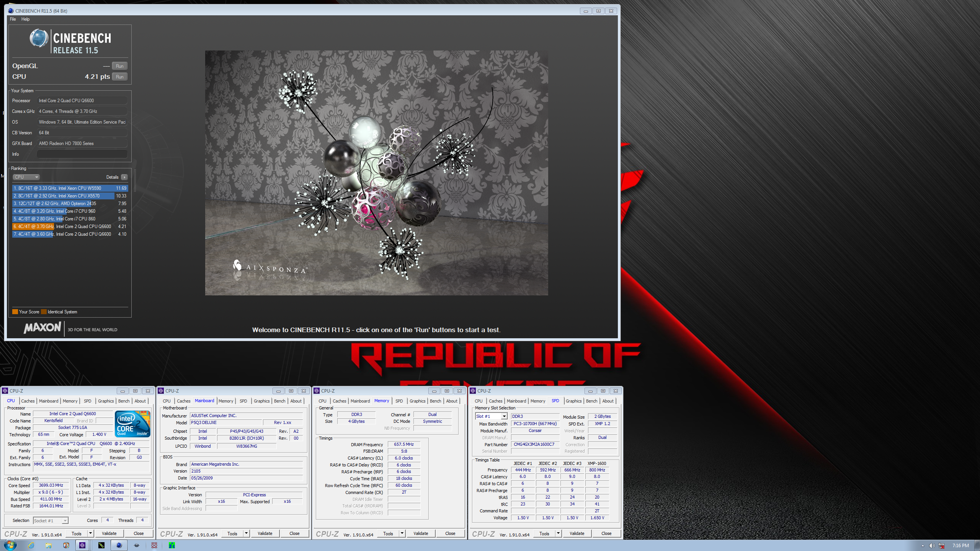Open Graphics tab in CPU-Z Memory window
Image resolution: width=980 pixels, height=551 pixels.
point(418,401)
